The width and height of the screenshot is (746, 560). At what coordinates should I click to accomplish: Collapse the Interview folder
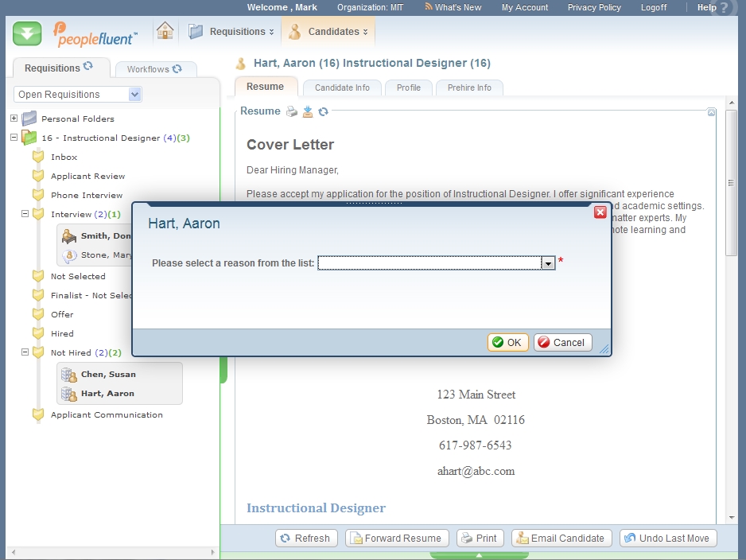tap(25, 214)
